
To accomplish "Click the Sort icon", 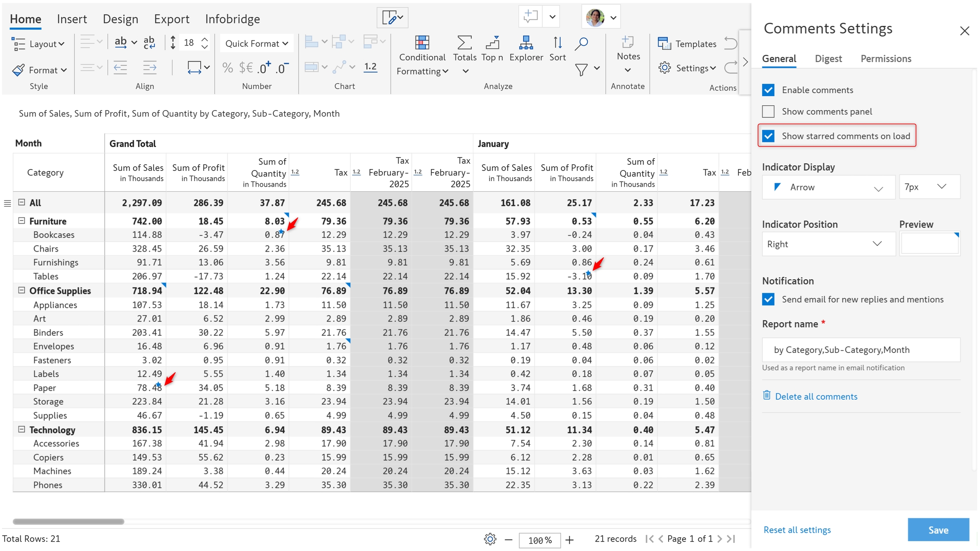I will tap(557, 43).
